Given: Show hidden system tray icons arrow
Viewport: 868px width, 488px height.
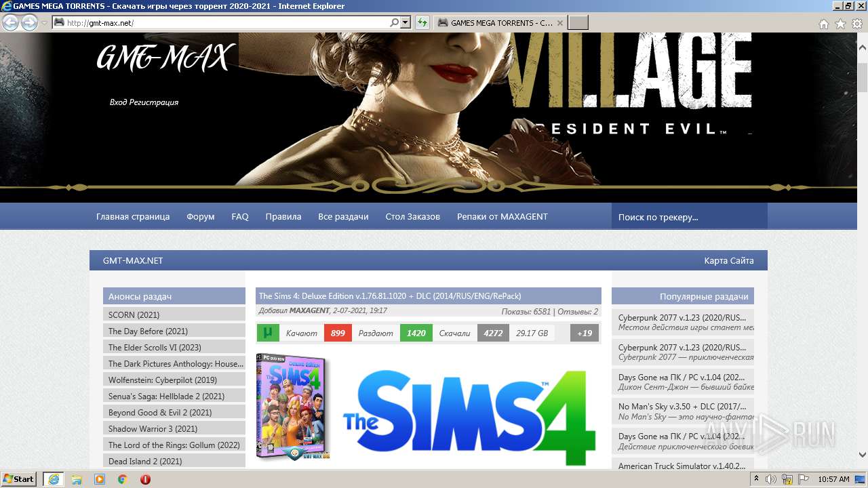Looking at the screenshot, I should pyautogui.click(x=757, y=479).
